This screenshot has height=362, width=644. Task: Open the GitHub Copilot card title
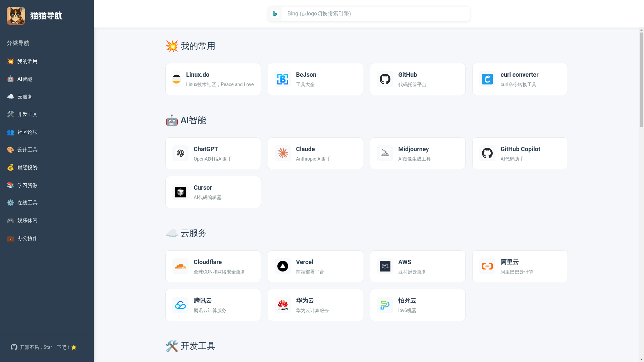click(x=520, y=149)
